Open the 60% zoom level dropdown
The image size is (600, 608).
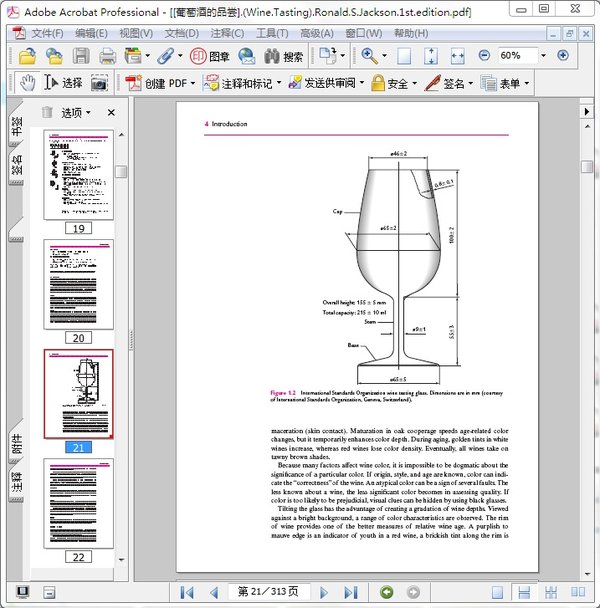tap(543, 56)
